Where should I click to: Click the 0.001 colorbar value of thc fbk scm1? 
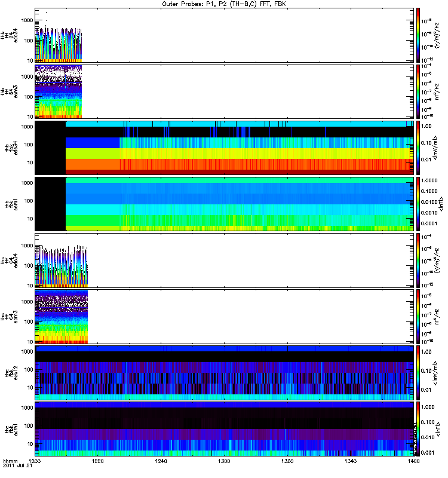428,453
